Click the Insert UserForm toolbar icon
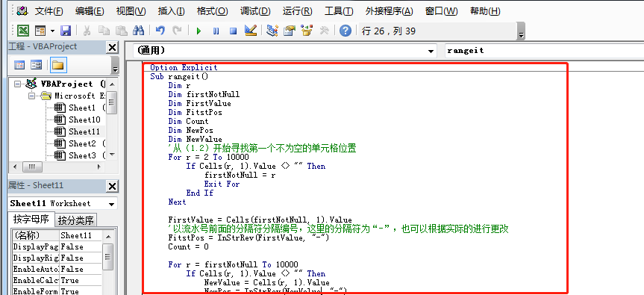This screenshot has width=644, height=295. click(x=40, y=31)
